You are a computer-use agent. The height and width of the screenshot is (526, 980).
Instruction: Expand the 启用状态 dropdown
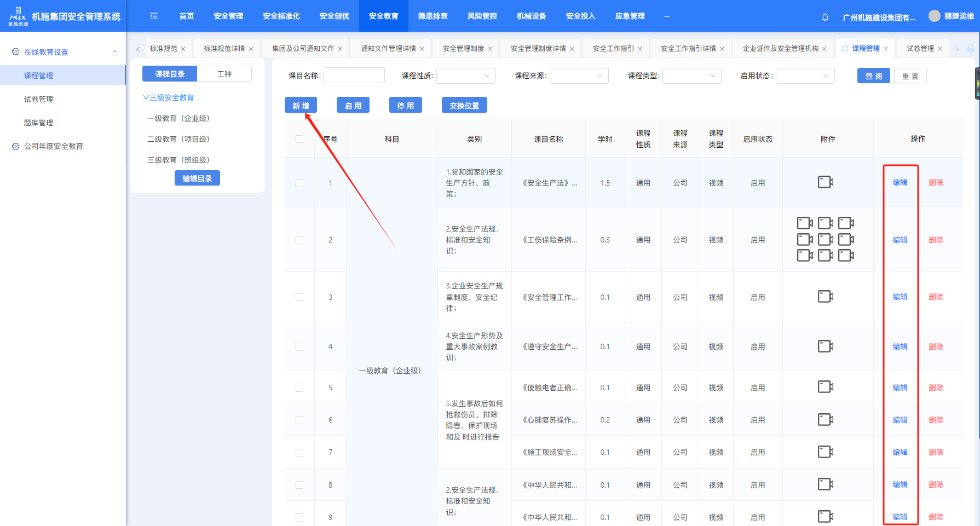pyautogui.click(x=805, y=76)
